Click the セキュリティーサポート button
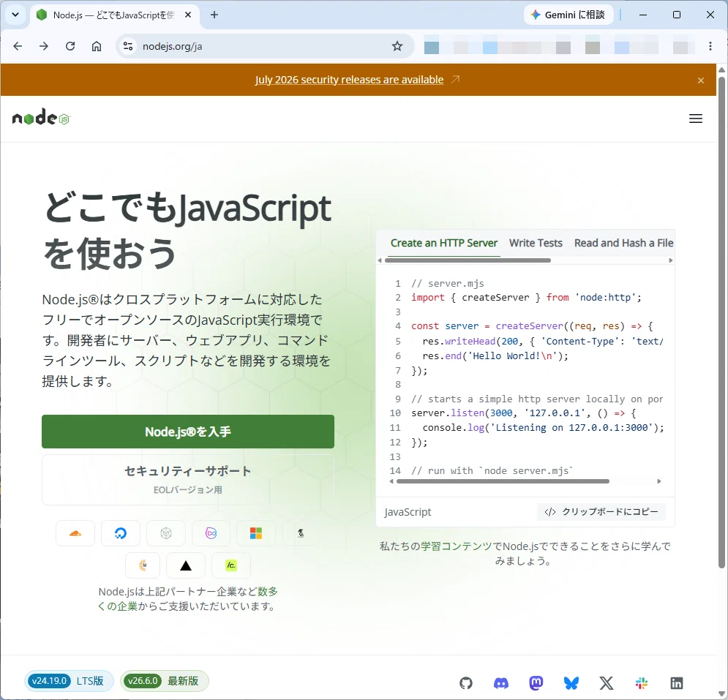 point(188,480)
